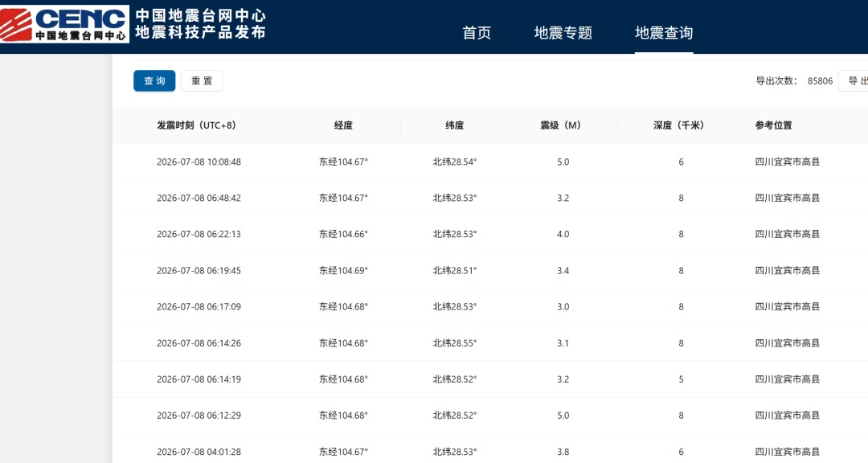Click the 东经104.66° longitude cell
868x463 pixels.
click(x=343, y=234)
